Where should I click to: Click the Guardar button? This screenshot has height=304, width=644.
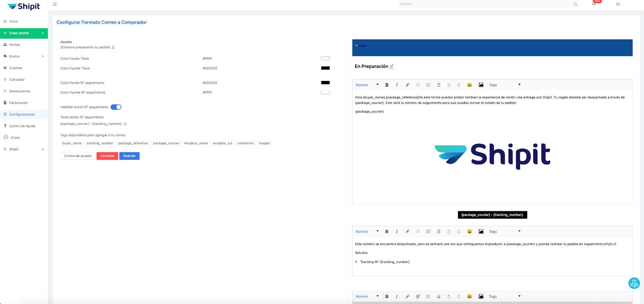point(129,156)
